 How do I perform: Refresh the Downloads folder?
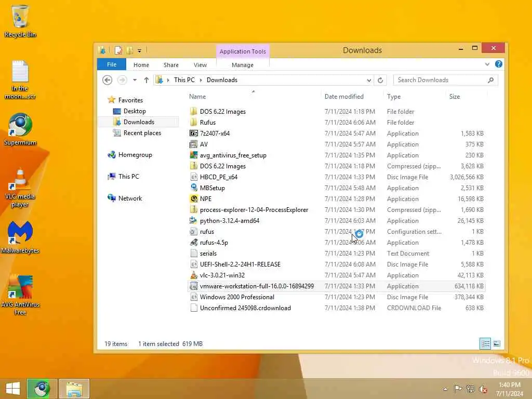point(380,81)
